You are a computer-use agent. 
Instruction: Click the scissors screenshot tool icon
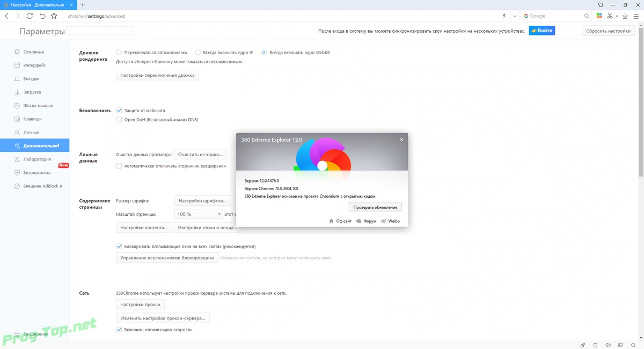611,16
